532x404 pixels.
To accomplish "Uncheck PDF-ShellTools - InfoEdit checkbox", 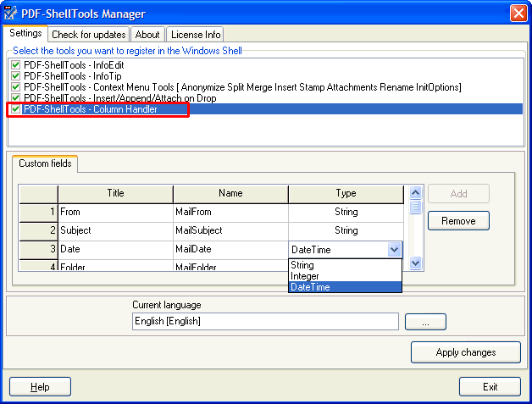I will coord(15,64).
